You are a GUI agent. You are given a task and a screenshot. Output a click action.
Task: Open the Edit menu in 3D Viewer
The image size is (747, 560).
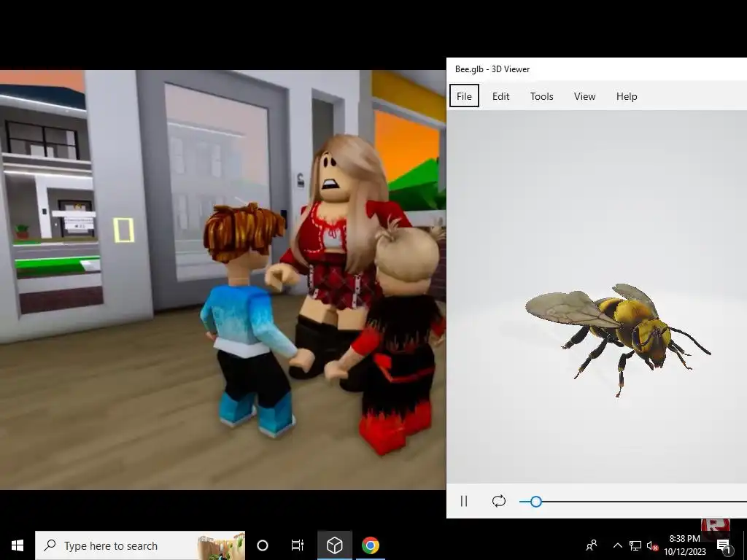coord(500,96)
